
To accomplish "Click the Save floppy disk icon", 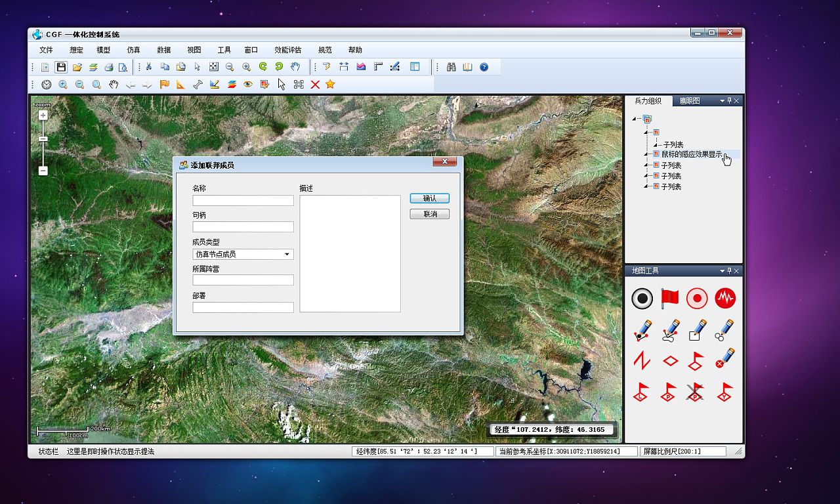I will (x=61, y=67).
